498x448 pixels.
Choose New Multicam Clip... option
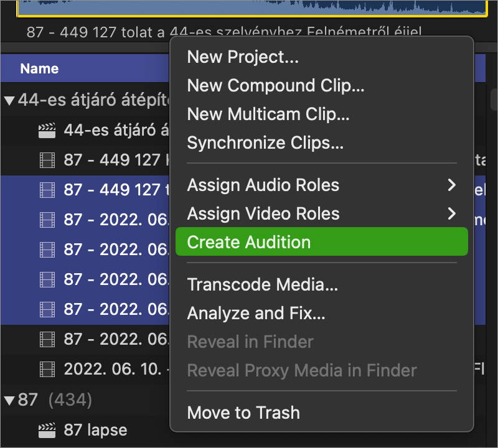coord(268,114)
